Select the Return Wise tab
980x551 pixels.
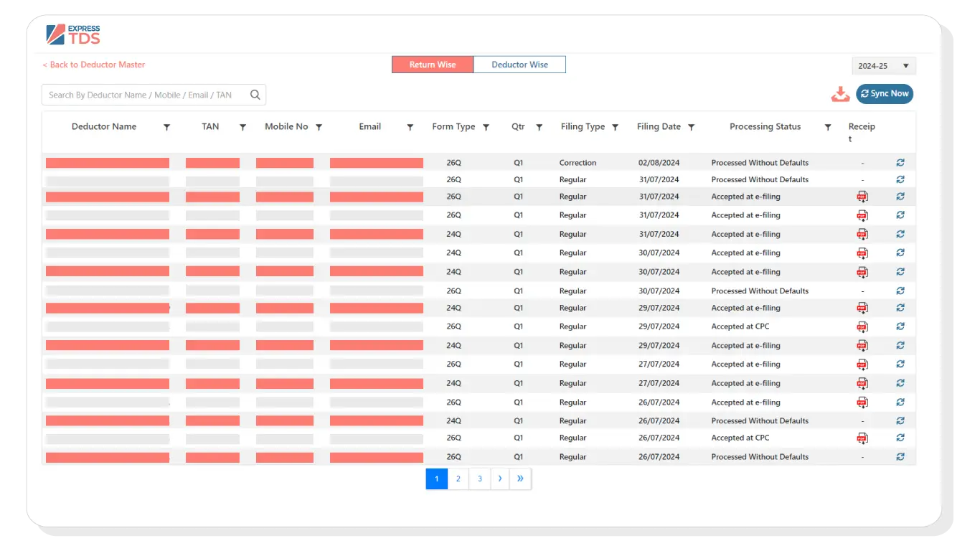(432, 65)
